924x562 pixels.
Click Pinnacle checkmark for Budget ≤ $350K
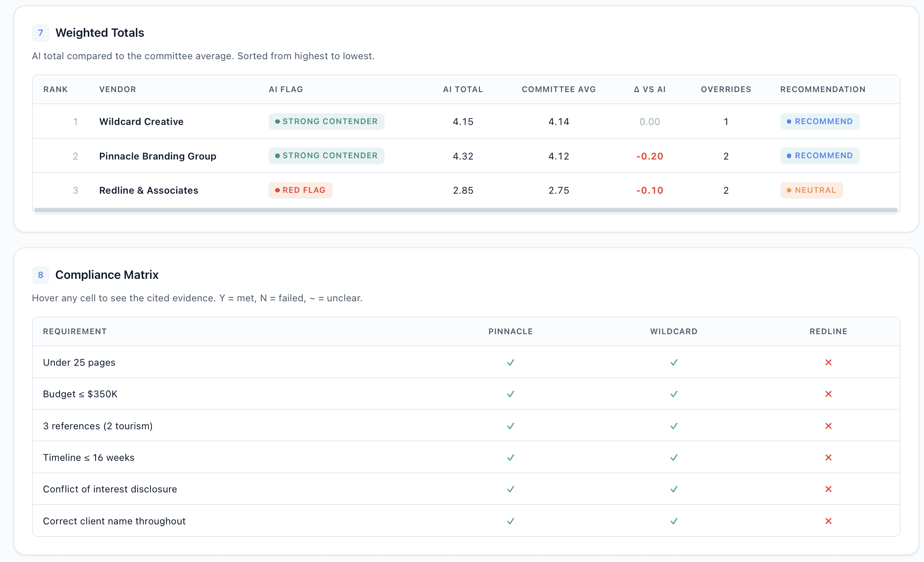click(x=510, y=394)
